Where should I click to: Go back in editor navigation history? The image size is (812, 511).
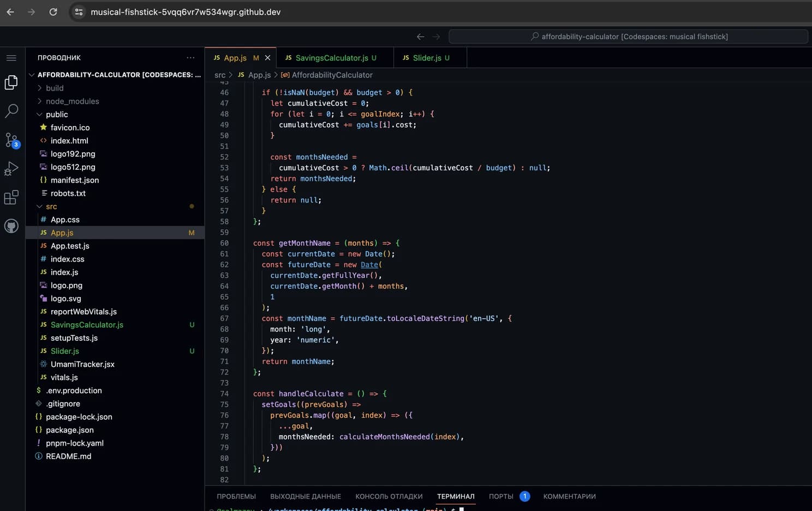click(x=420, y=37)
